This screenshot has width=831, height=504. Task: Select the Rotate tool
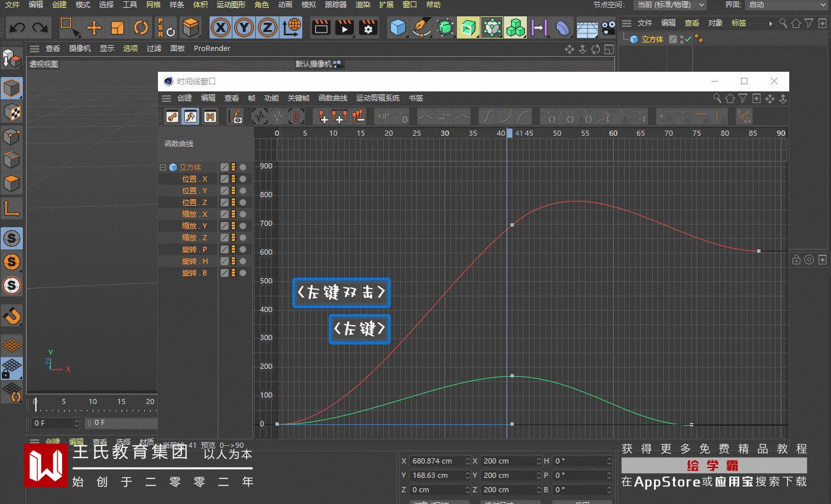pyautogui.click(x=141, y=27)
